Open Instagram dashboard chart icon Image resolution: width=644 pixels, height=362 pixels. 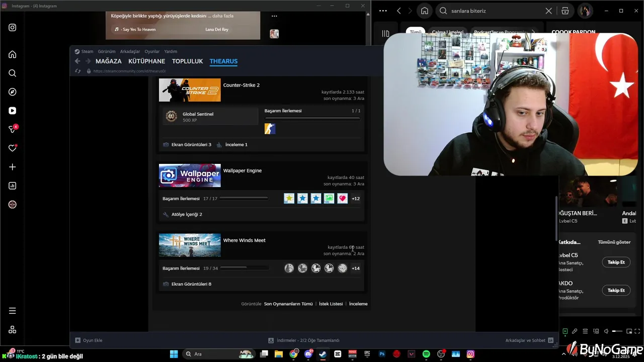coord(13,186)
